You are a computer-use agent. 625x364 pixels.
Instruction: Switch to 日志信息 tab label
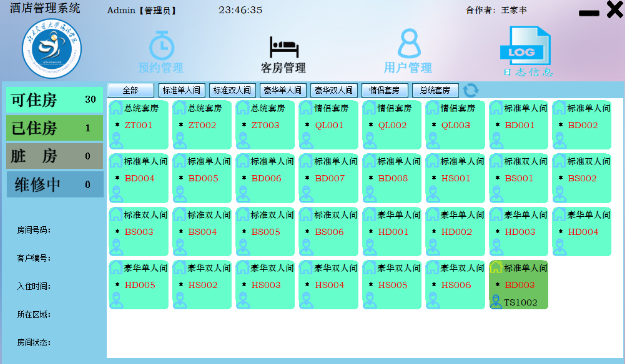[529, 72]
